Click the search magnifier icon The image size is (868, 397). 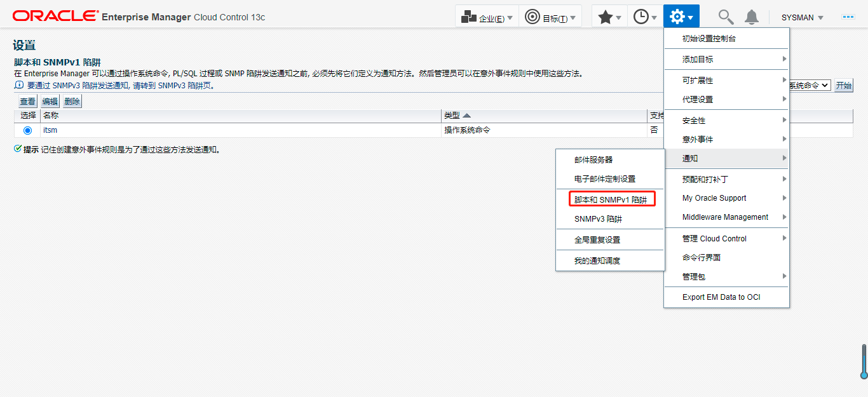[x=725, y=17]
